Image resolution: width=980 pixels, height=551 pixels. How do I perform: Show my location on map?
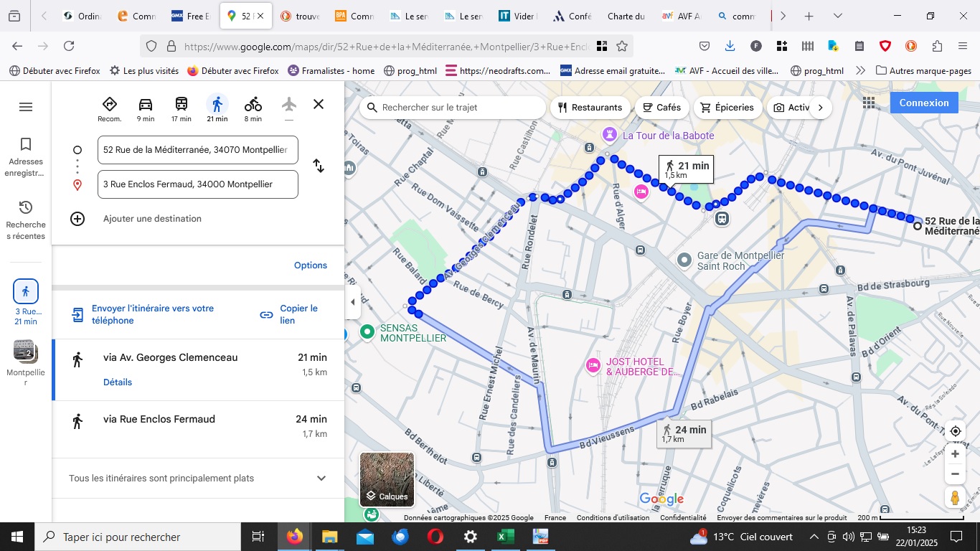tap(955, 431)
